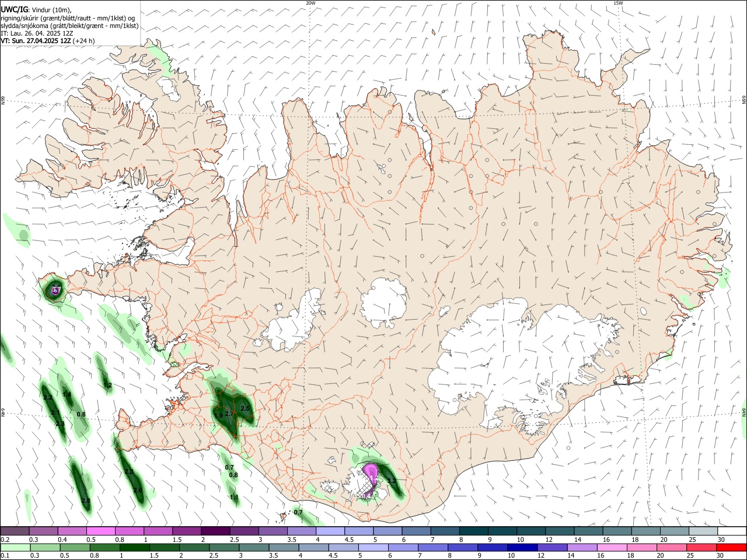
Task: Click the '20W' longitude label
Action: pos(311,3)
